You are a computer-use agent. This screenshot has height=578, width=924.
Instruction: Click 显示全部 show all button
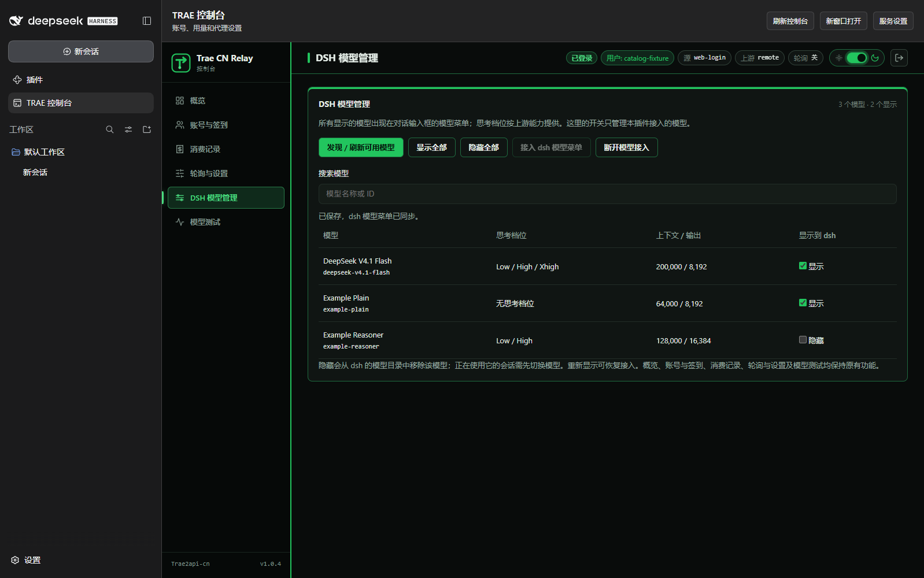(x=432, y=147)
